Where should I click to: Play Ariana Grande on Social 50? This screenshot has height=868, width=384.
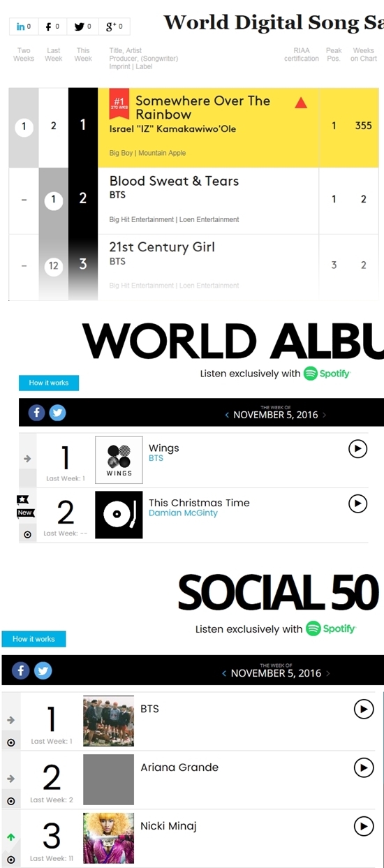[x=364, y=768]
